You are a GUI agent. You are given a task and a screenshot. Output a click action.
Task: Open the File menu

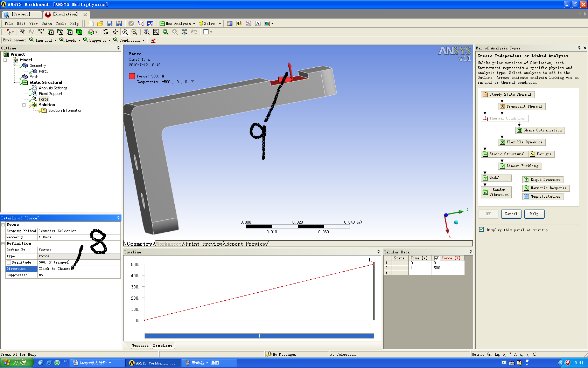coord(9,23)
